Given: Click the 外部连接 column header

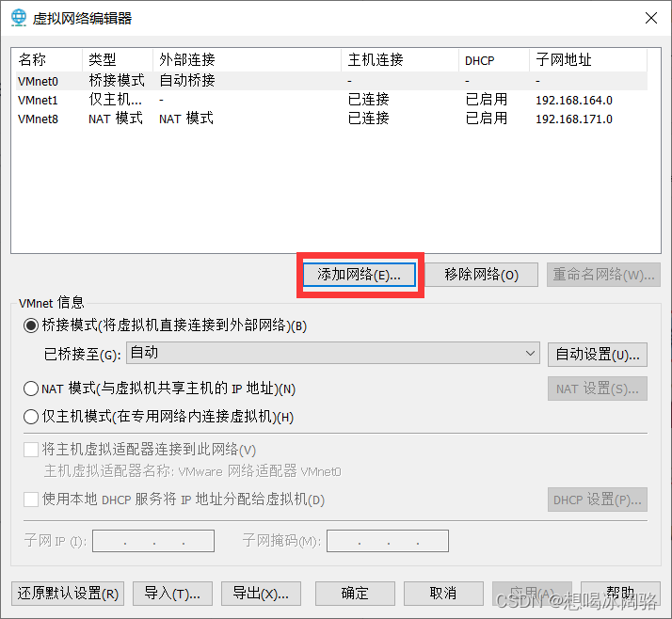Looking at the screenshot, I should coord(248,60).
